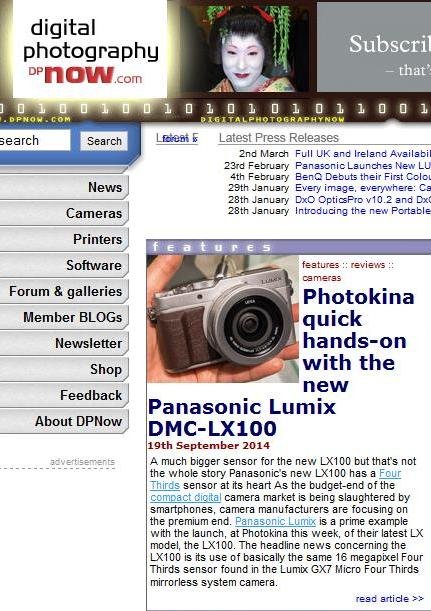Click the 19th September 2014 date text

[208, 445]
